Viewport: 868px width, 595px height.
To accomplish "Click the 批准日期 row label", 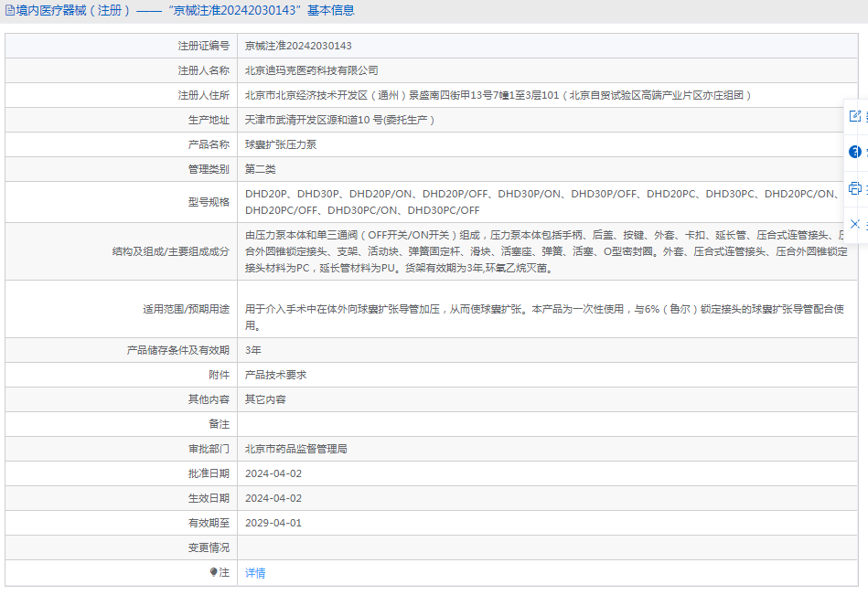I will [x=209, y=474].
